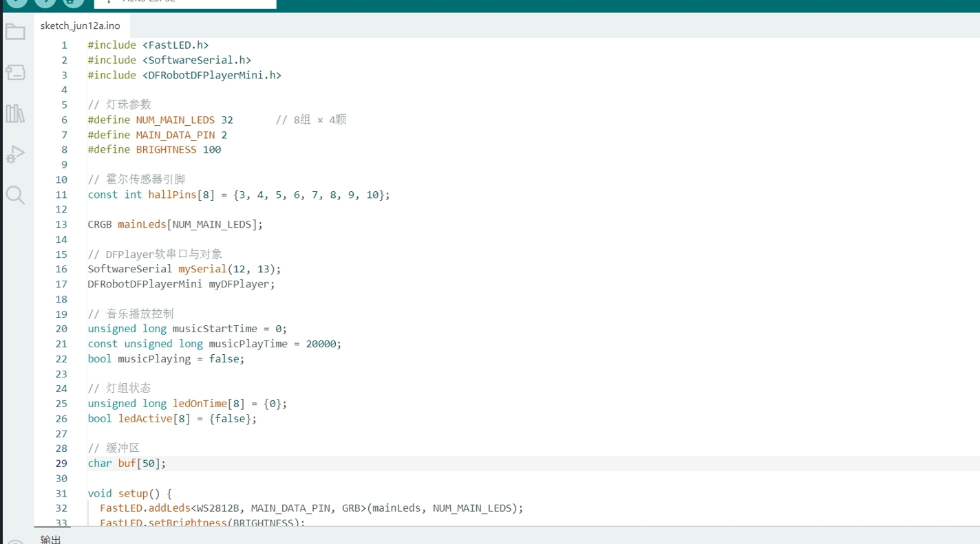
Task: Click the musicPlayTime value 20000
Action: coord(323,344)
